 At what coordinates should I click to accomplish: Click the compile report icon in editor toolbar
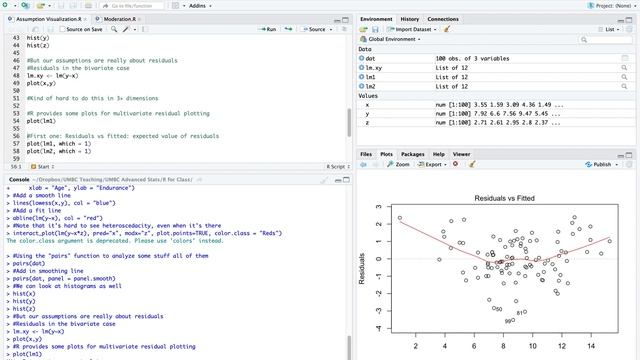[144, 29]
